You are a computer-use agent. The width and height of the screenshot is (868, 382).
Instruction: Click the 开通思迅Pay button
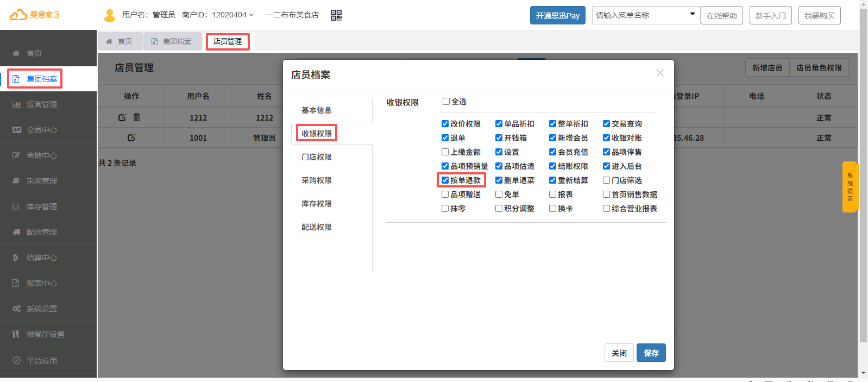557,15
